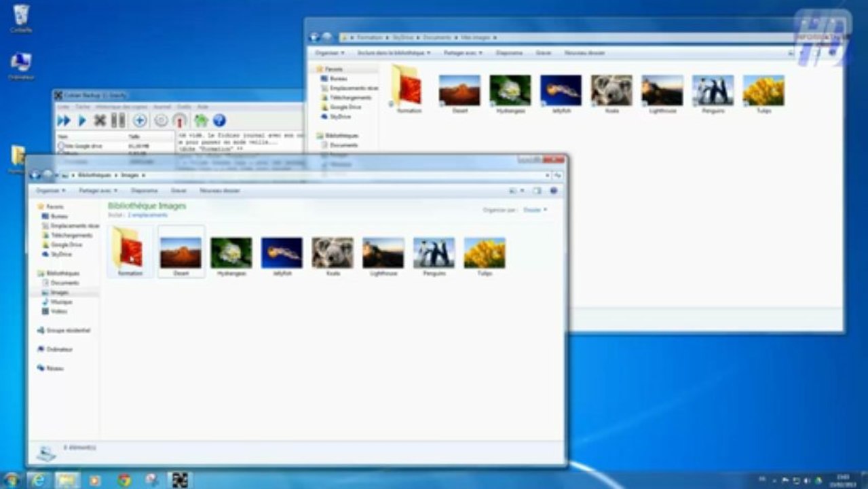The image size is (868, 489).
Task: Open the Corbeille desktop icon
Action: (x=20, y=18)
